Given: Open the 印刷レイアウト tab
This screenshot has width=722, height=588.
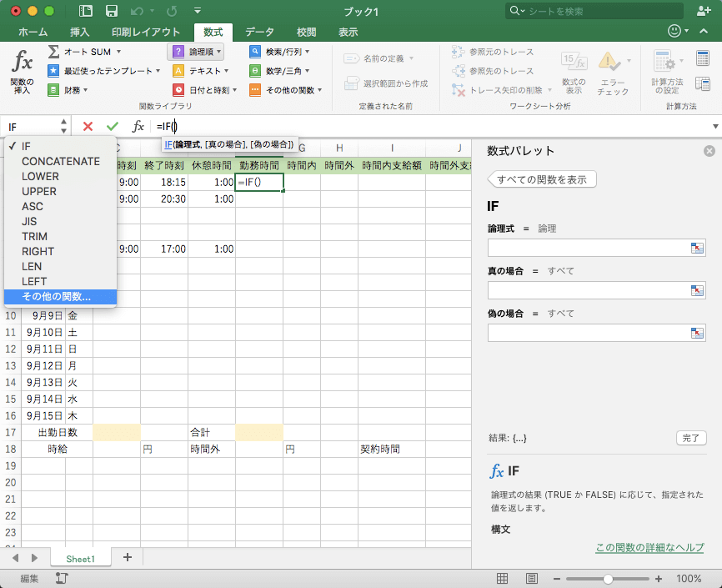Looking at the screenshot, I should coord(146,32).
